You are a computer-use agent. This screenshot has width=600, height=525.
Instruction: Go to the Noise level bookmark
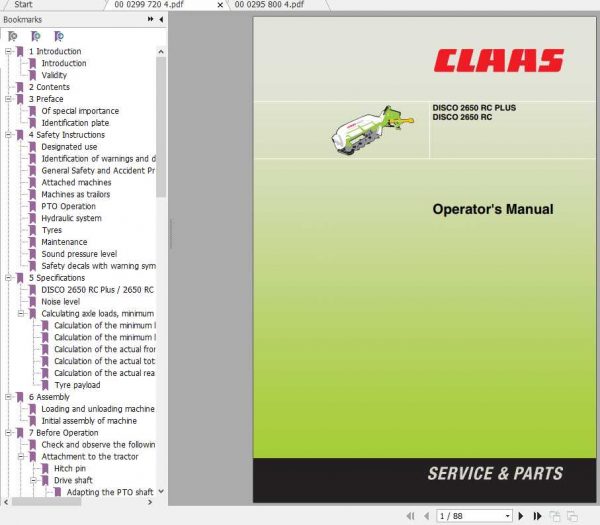(x=60, y=302)
